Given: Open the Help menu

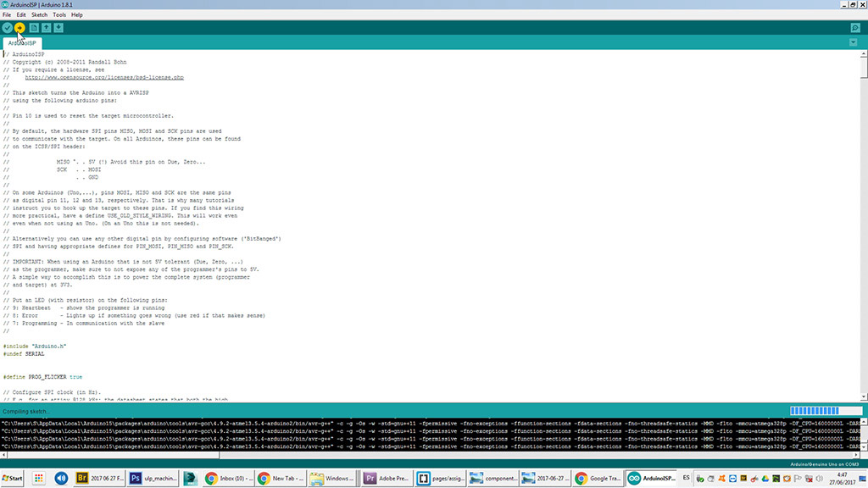Looking at the screenshot, I should pyautogui.click(x=77, y=15).
